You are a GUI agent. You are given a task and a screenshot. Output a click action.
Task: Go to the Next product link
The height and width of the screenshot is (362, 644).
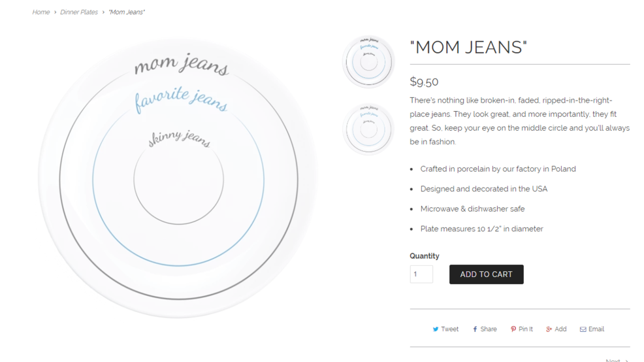tap(615, 360)
